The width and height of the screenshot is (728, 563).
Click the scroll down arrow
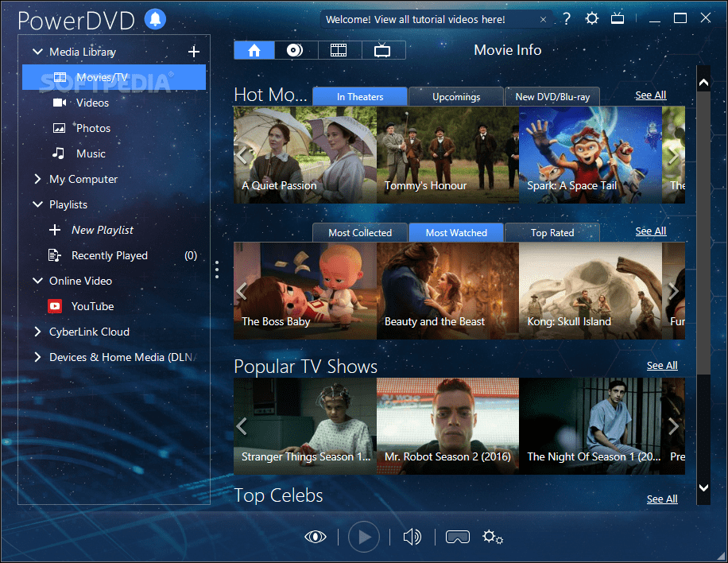point(704,487)
